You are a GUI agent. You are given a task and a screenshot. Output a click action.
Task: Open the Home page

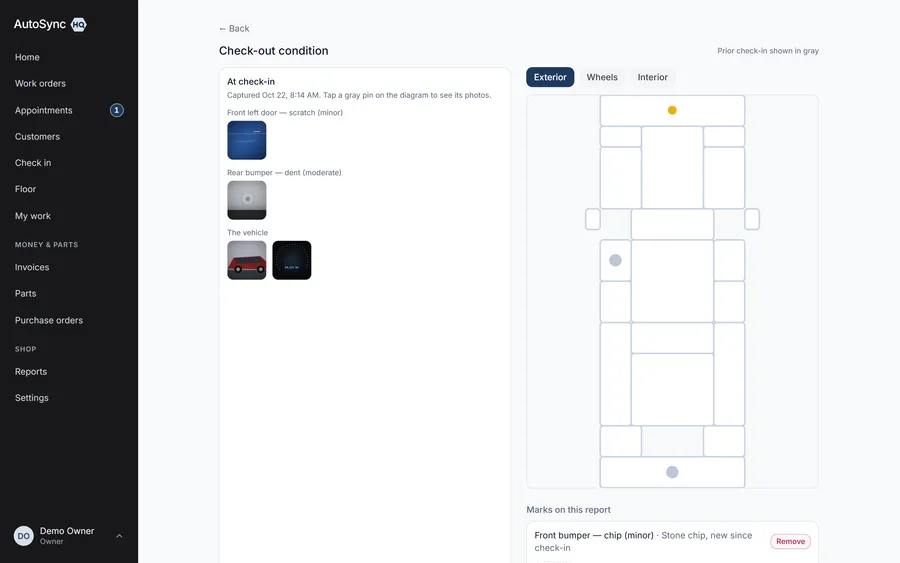click(x=27, y=57)
